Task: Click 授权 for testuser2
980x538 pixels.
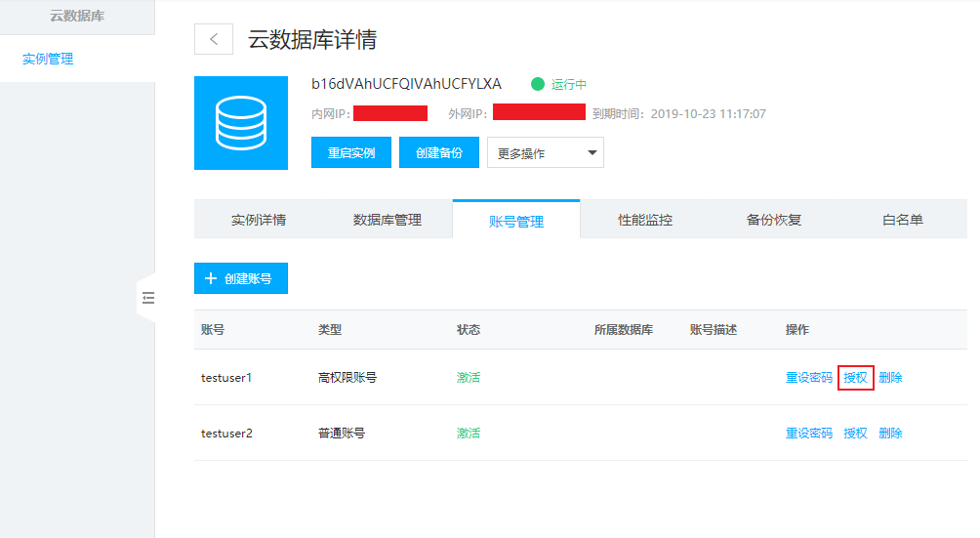Action: pos(855,434)
